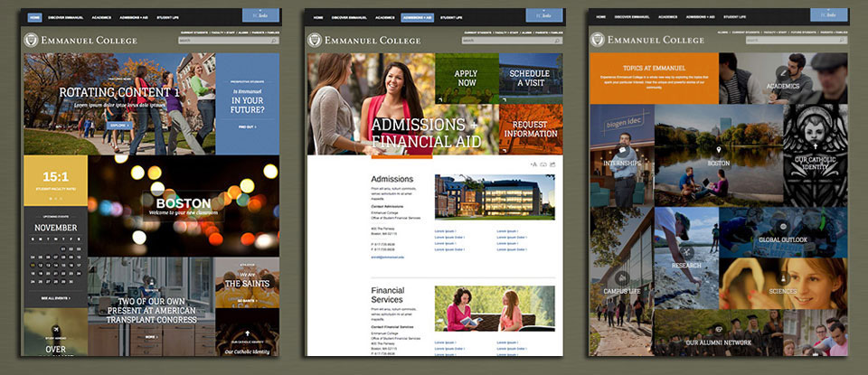This screenshot has width=868, height=375.
Task: Click the Schedule a Visit tile
Action: (x=531, y=78)
